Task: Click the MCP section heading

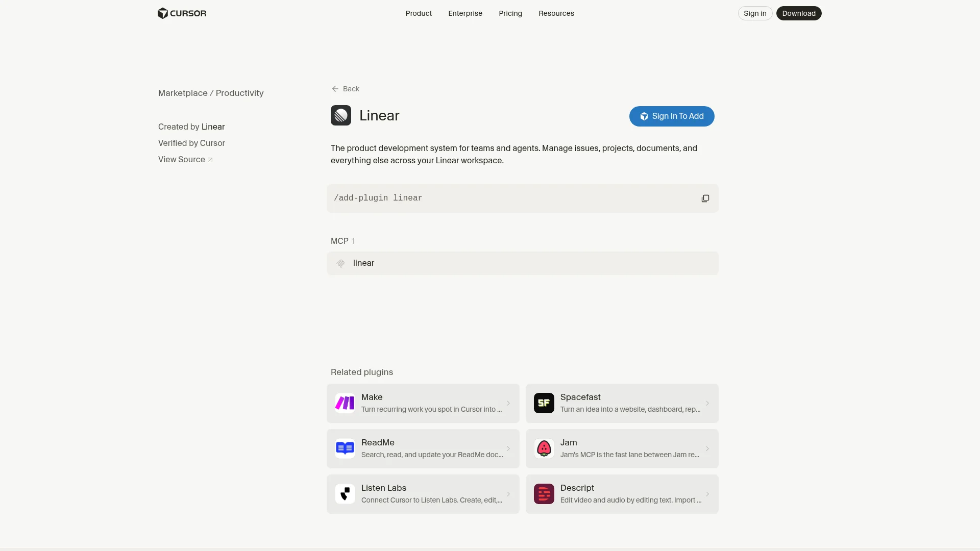Action: point(339,241)
